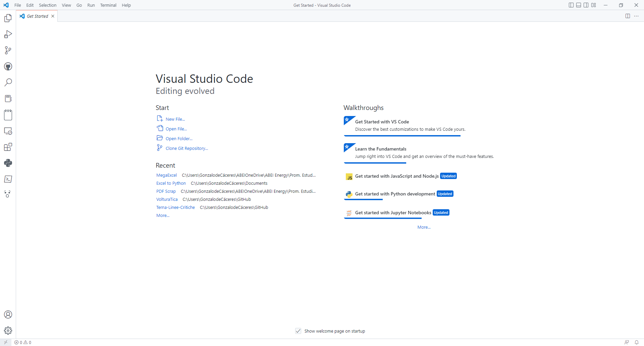
Task: Open the Explorer view in activity bar
Action: (8, 18)
